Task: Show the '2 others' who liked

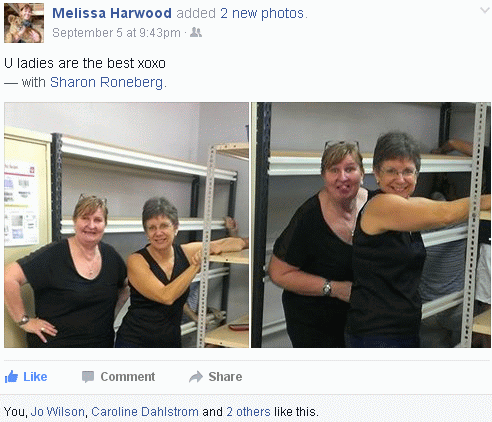Action: tap(248, 412)
